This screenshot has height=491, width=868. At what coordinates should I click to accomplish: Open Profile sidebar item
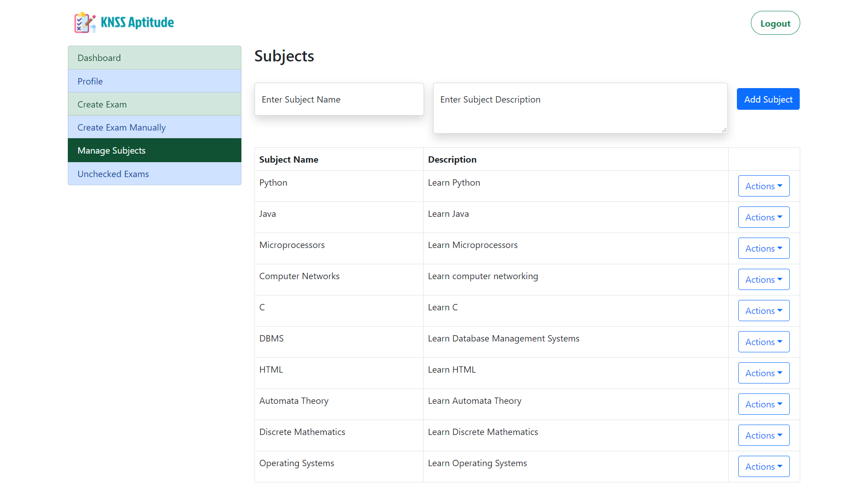click(154, 81)
